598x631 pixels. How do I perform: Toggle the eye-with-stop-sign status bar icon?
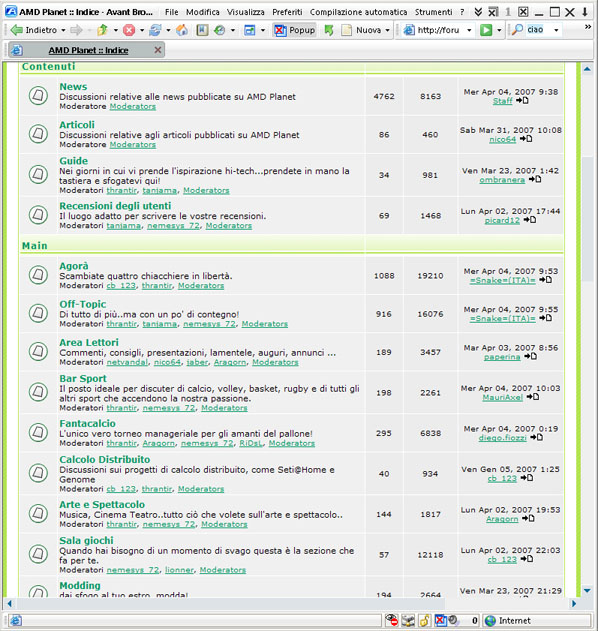[x=391, y=620]
